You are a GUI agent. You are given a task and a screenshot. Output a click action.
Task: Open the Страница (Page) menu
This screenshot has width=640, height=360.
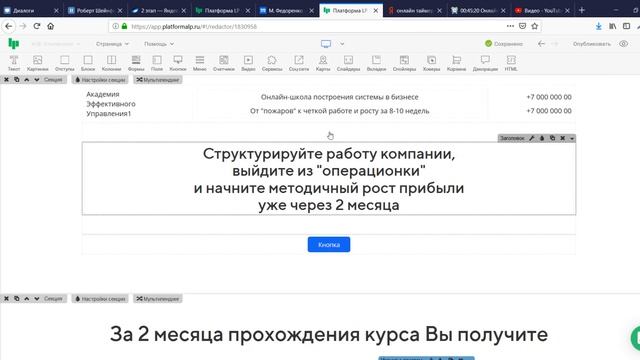112,44
